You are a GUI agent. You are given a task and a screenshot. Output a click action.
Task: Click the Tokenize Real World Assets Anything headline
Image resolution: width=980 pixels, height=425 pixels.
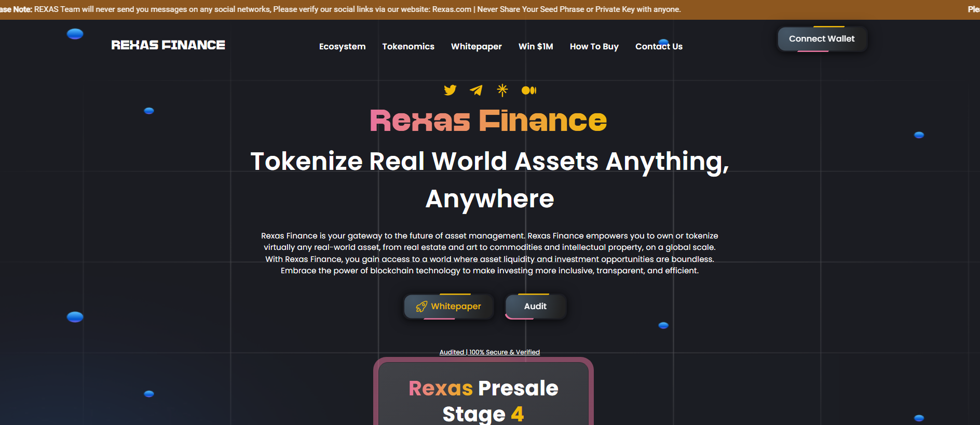pos(489,162)
